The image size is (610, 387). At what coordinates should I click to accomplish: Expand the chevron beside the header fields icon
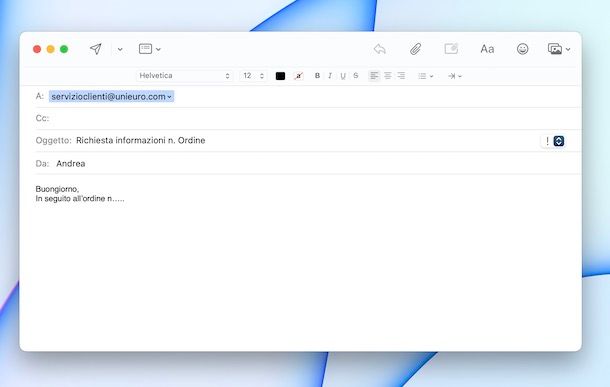tap(158, 49)
